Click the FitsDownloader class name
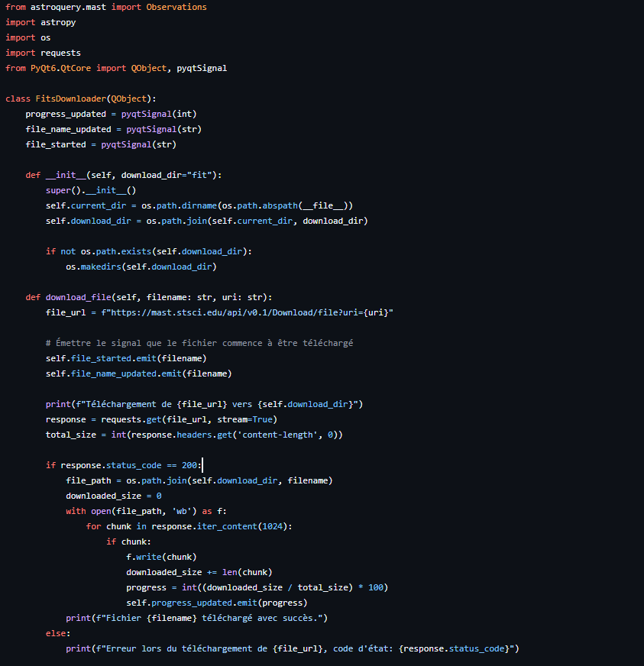This screenshot has height=666, width=644. 65,98
